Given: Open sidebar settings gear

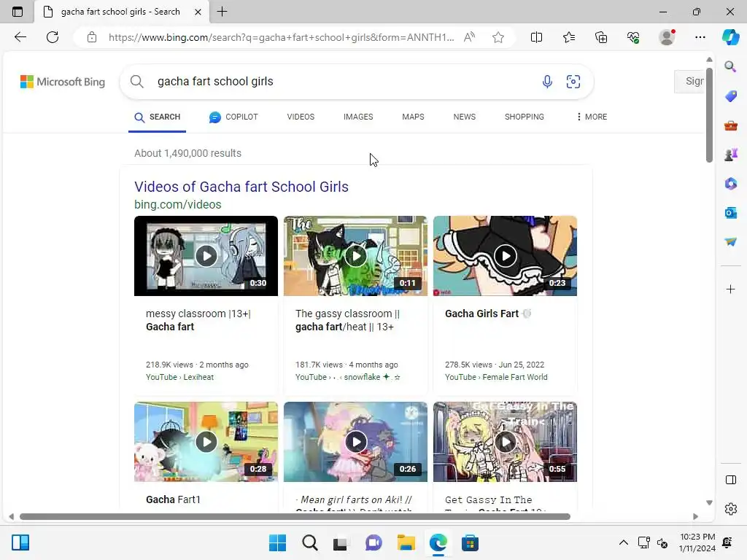Looking at the screenshot, I should click(730, 509).
